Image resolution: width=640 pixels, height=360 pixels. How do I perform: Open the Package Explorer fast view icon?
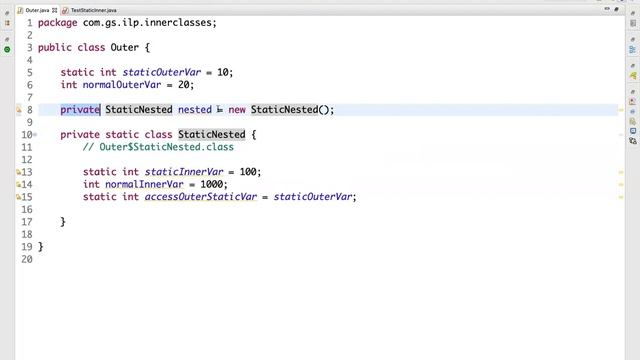(7, 23)
